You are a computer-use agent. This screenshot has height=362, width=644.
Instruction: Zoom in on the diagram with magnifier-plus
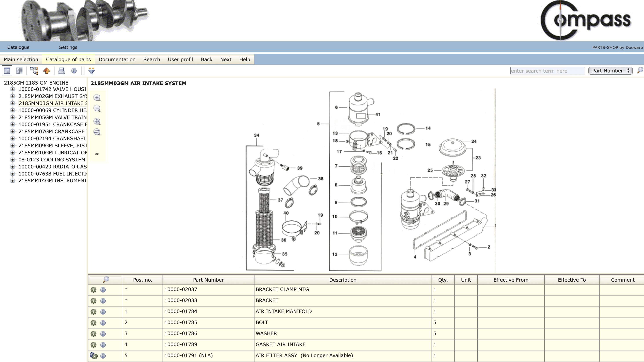click(97, 98)
